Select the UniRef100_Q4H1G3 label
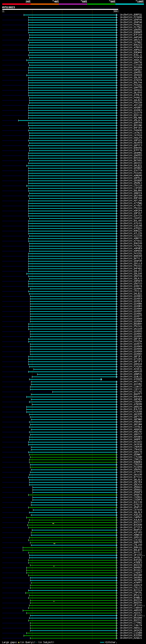Screen dimensions: 146x644 point(131,90)
